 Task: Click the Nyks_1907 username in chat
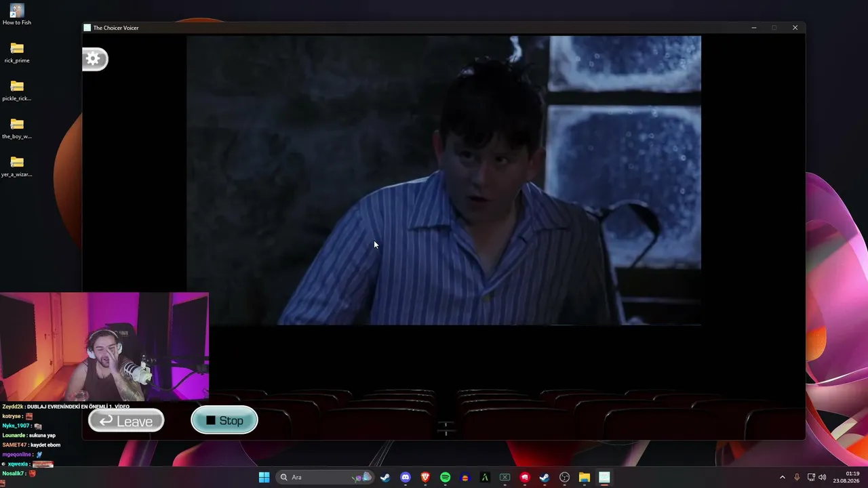click(x=16, y=426)
